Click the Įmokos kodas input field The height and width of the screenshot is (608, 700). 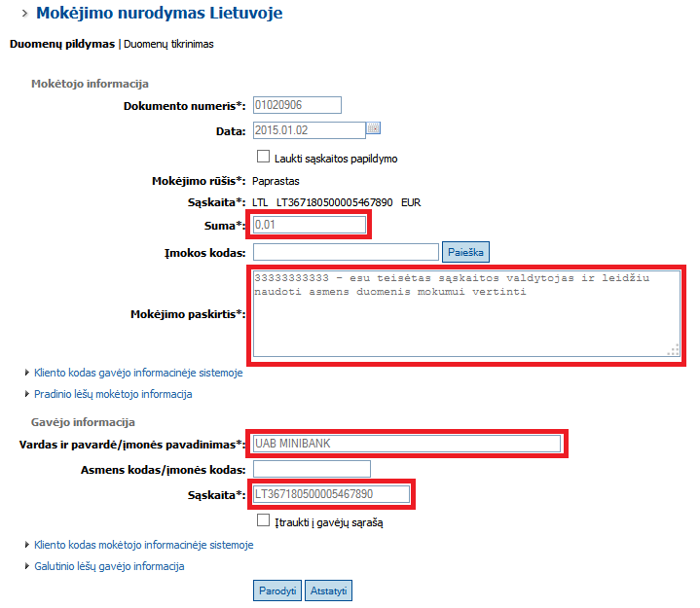point(346,252)
